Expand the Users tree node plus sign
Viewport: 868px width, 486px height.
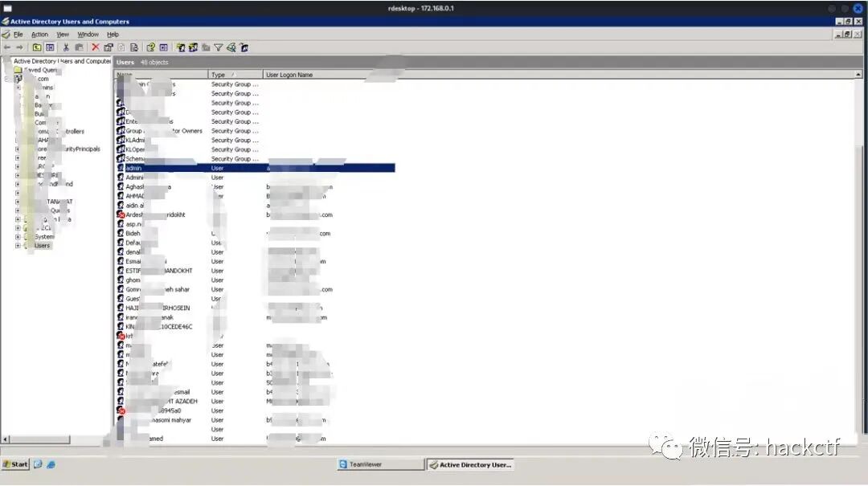pos(18,245)
